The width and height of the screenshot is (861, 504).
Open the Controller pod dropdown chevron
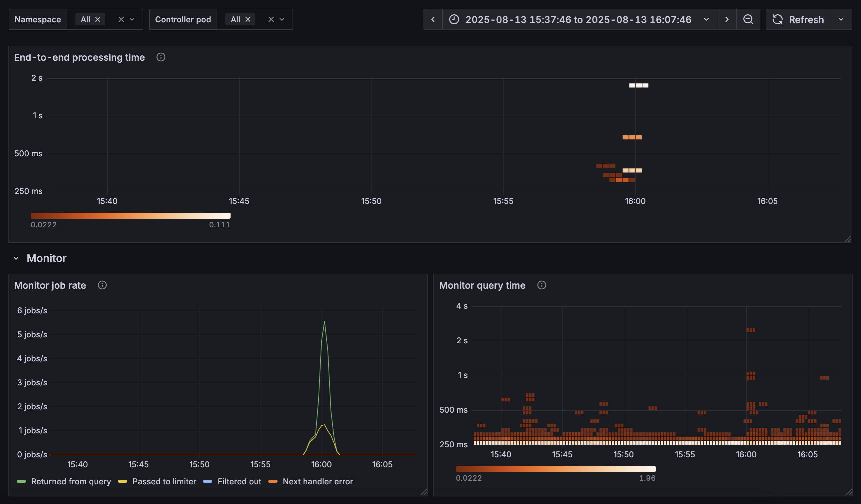(282, 19)
